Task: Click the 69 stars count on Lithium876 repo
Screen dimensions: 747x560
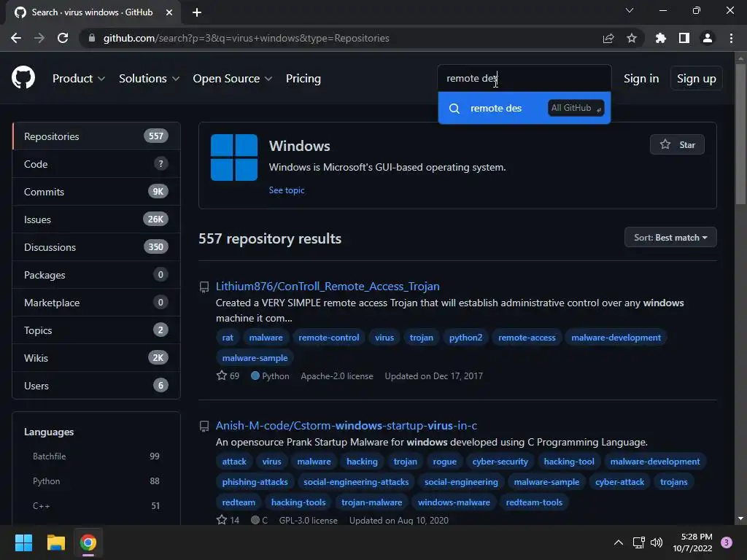Action: point(228,376)
